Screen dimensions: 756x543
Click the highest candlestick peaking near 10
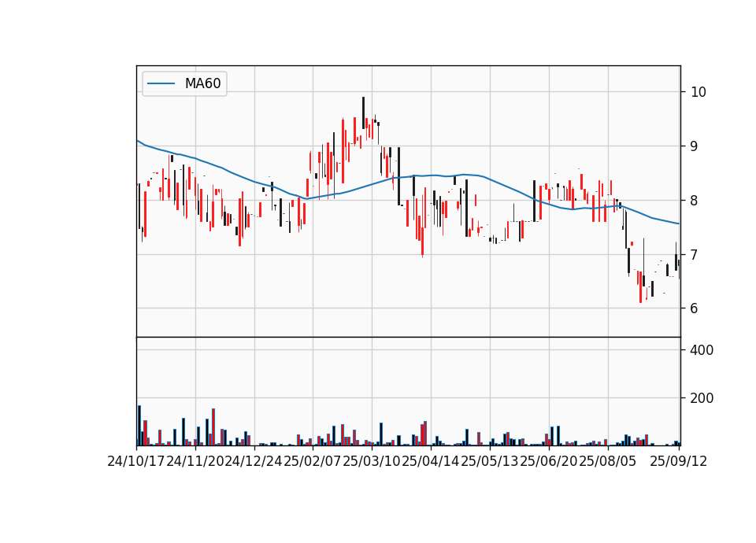pyautogui.click(x=364, y=113)
